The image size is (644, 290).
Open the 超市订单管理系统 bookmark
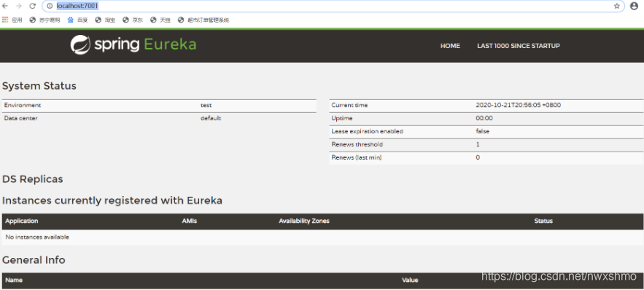(x=203, y=20)
